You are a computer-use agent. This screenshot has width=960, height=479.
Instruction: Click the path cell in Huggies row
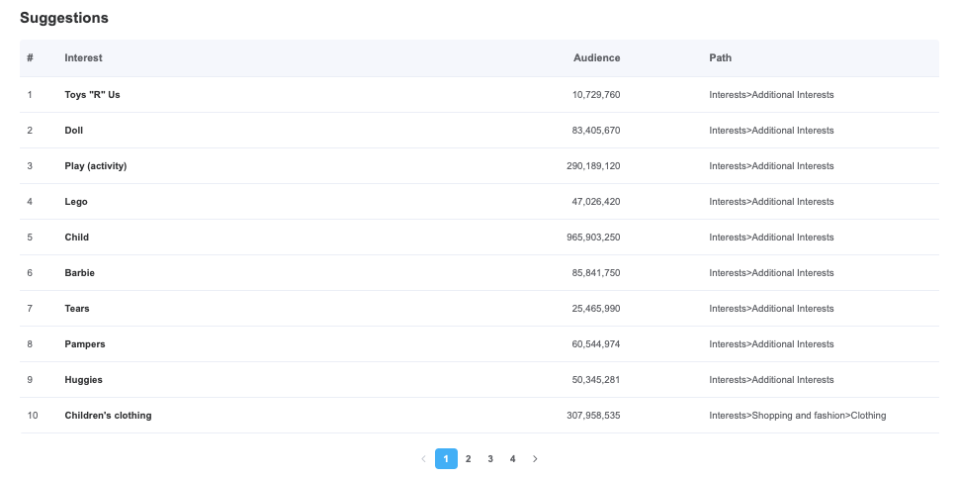(x=771, y=379)
